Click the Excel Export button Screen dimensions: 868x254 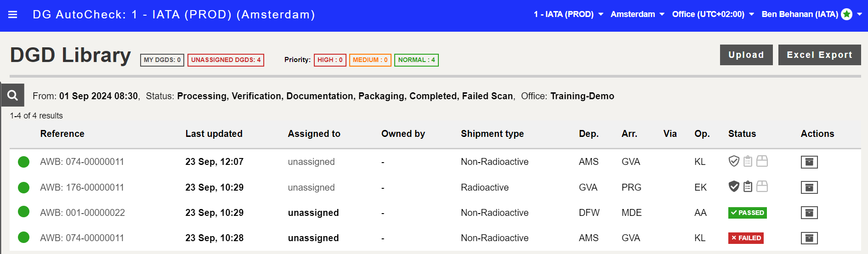pyautogui.click(x=819, y=55)
